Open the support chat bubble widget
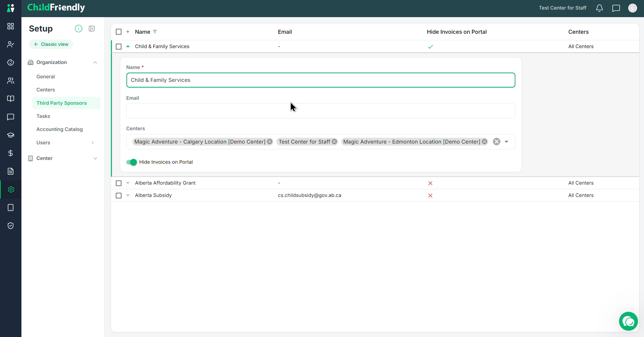644x337 pixels. (x=628, y=321)
